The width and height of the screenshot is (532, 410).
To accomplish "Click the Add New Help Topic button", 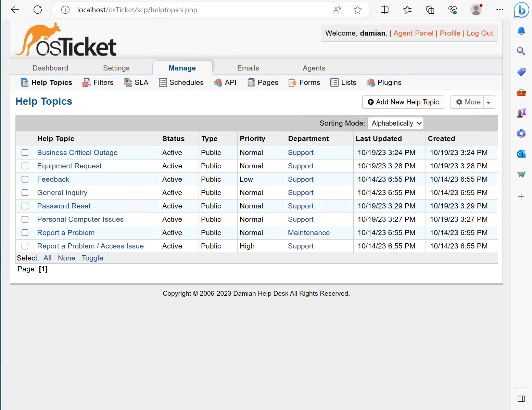I will pos(403,102).
